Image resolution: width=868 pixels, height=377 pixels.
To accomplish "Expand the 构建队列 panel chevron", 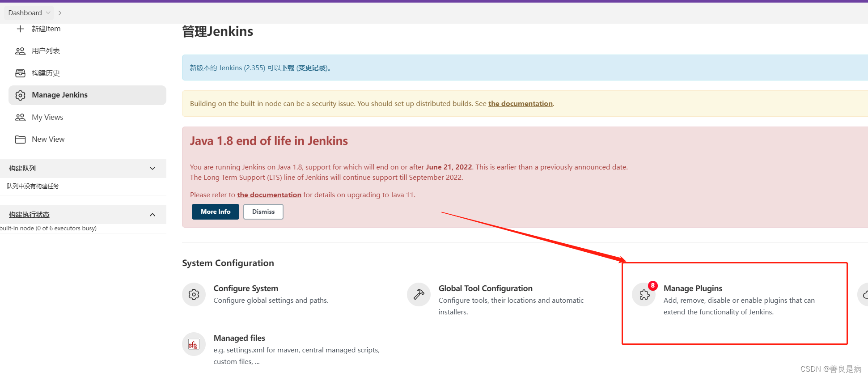I will [x=152, y=169].
